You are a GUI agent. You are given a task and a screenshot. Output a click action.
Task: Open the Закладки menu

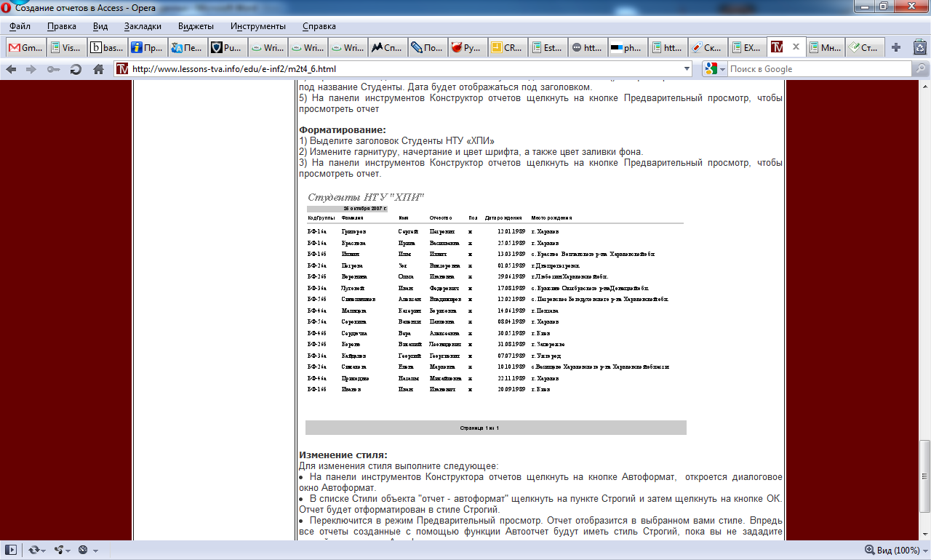(x=143, y=26)
